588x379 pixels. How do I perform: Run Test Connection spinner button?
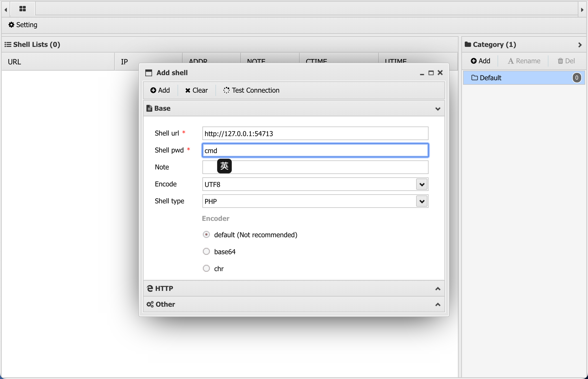pyautogui.click(x=251, y=90)
